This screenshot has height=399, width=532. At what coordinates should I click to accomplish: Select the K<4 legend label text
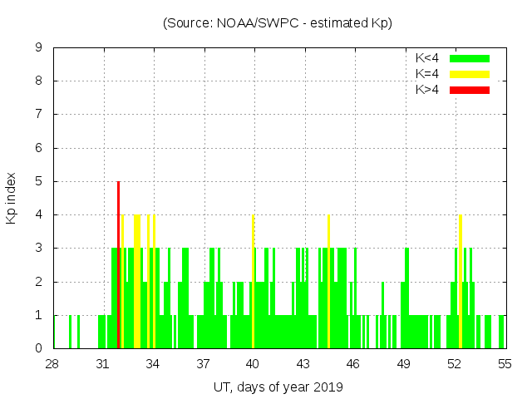pos(429,58)
